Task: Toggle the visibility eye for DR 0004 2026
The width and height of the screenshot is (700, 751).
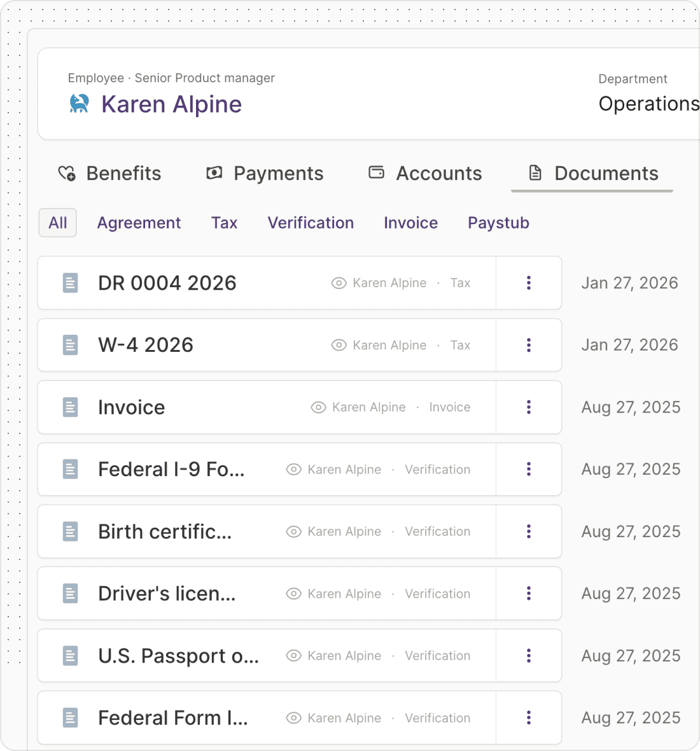Action: (x=339, y=283)
